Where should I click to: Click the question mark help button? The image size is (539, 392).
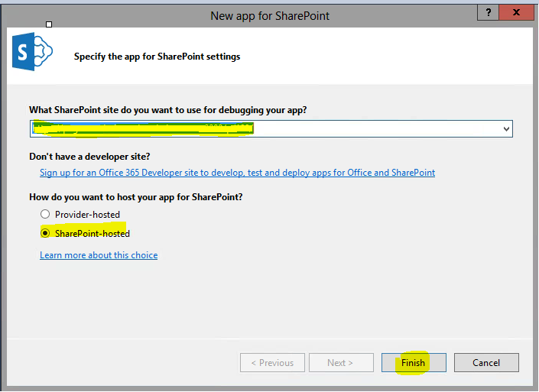(486, 14)
